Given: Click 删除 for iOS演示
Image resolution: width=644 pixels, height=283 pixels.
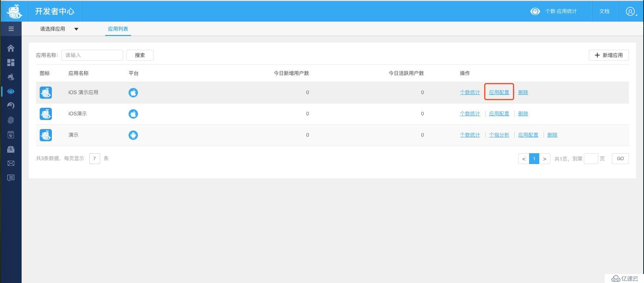Looking at the screenshot, I should [x=523, y=114].
